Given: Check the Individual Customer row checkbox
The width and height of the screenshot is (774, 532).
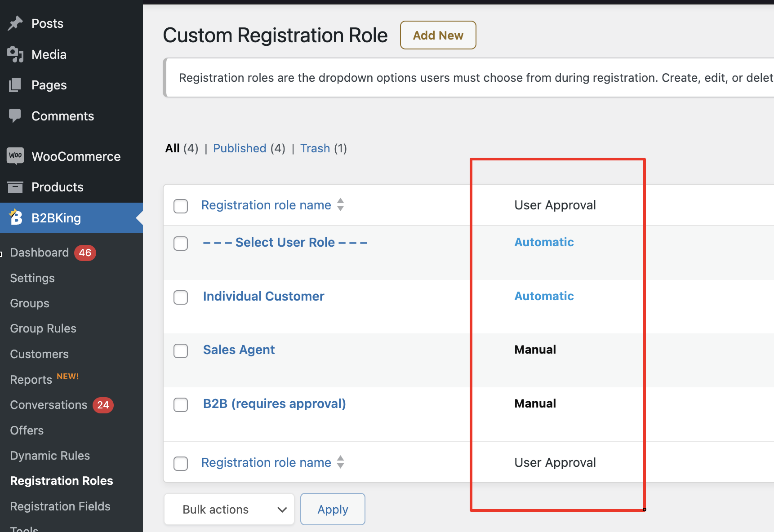Looking at the screenshot, I should pos(181,297).
